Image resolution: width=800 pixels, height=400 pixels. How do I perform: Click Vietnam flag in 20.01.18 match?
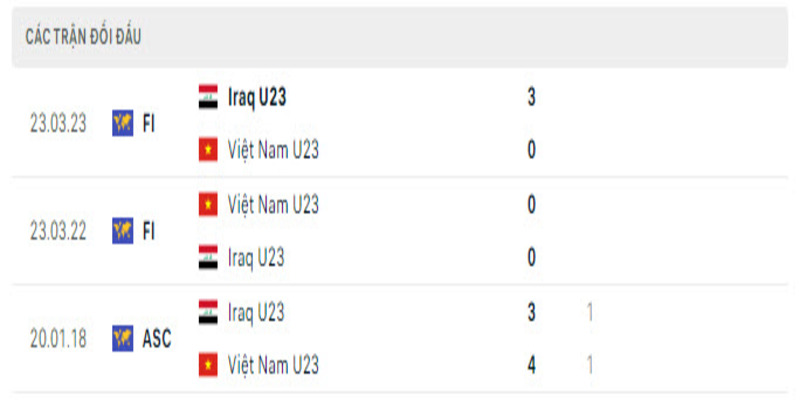pyautogui.click(x=208, y=365)
